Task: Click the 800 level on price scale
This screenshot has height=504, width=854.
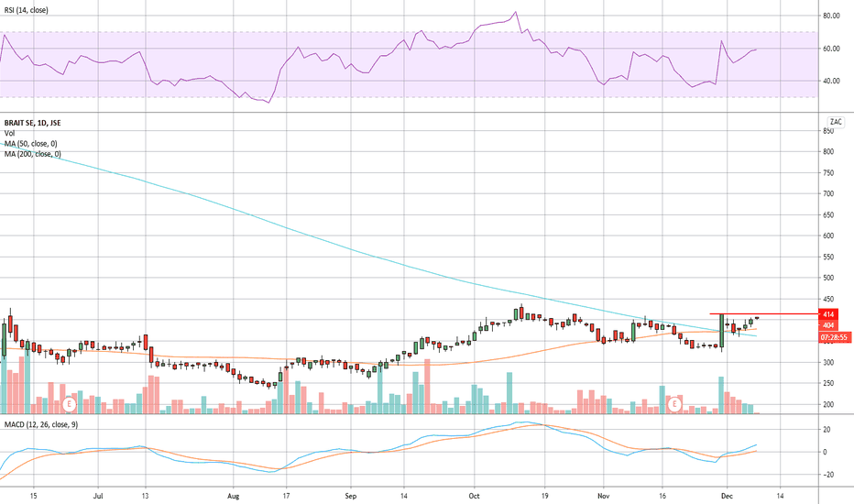Action: 828,152
